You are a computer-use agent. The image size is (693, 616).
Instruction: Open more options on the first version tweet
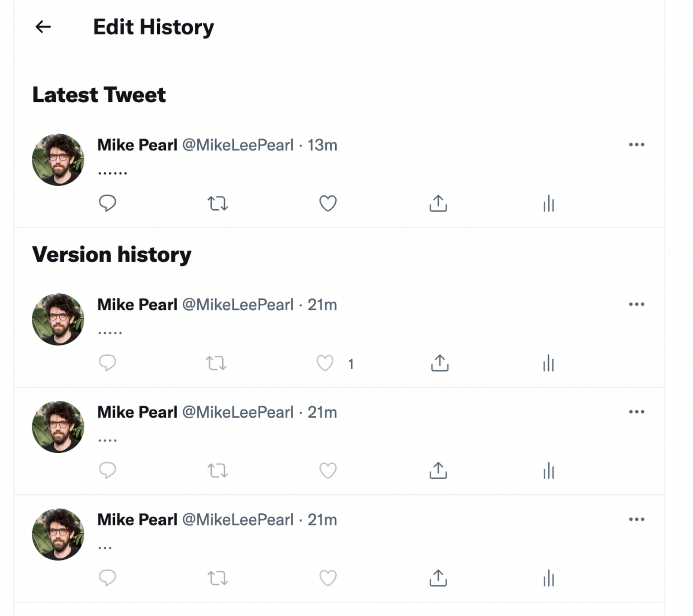[637, 304]
